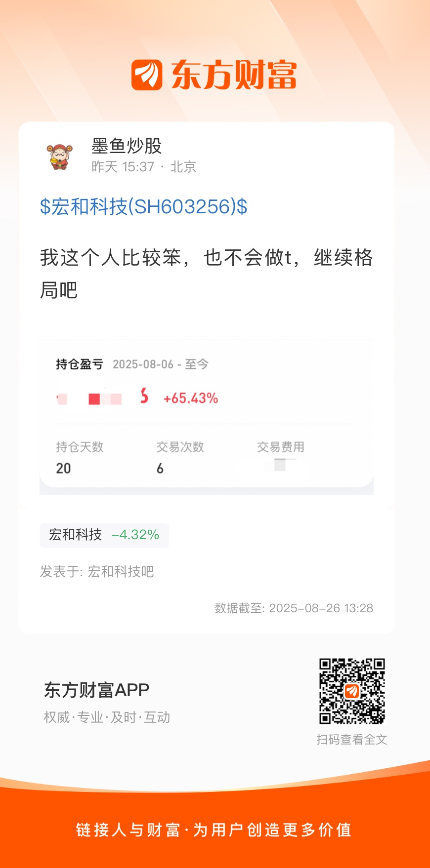Open the 宏和科技吧 forum link
Image resolution: width=430 pixels, height=868 pixels.
tap(121, 571)
